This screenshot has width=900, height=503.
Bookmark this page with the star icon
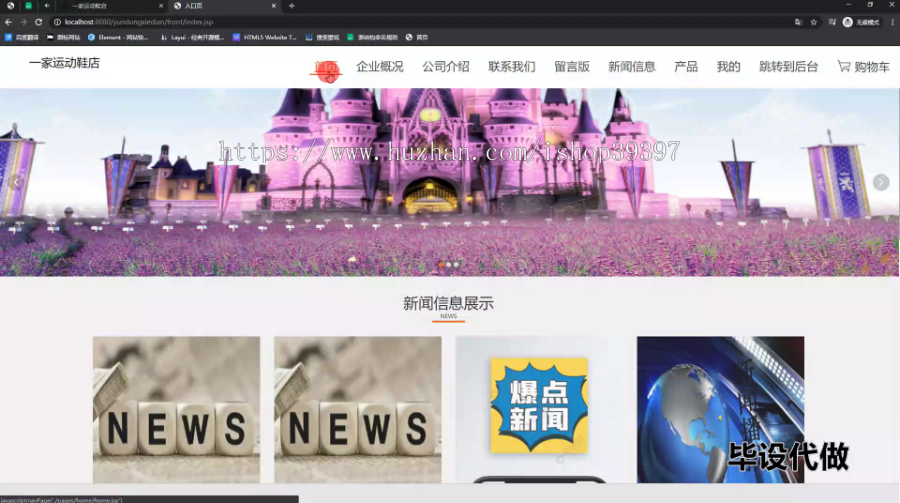[814, 22]
